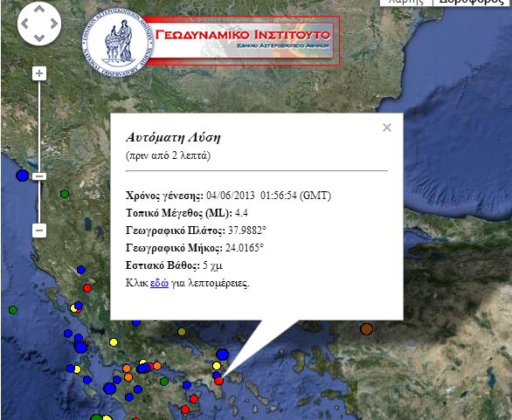Click the zoom slider handle on the track
This screenshot has width=512, height=420.
(39, 176)
